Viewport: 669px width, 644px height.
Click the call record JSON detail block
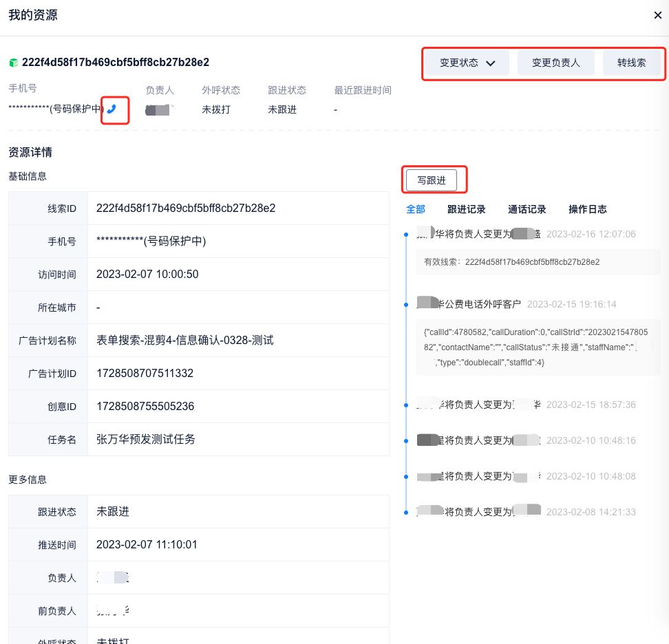click(x=538, y=347)
